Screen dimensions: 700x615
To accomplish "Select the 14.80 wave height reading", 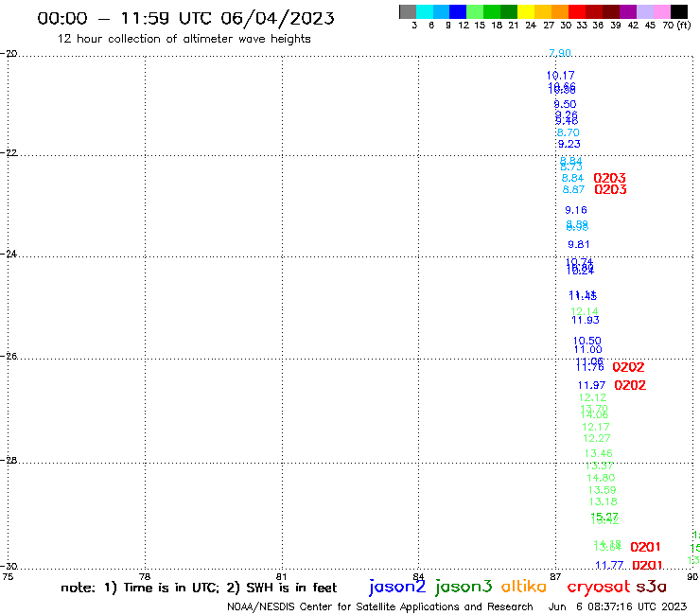I will 601,478.
